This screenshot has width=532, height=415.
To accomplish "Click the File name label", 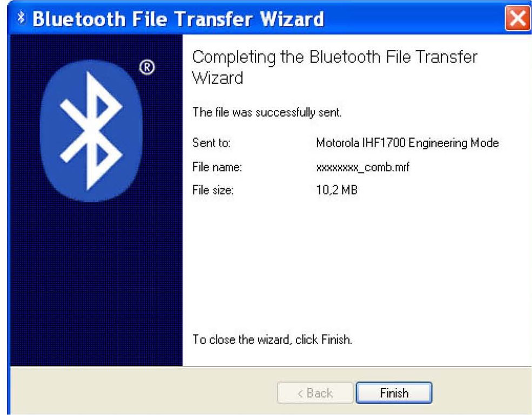I will tap(217, 167).
